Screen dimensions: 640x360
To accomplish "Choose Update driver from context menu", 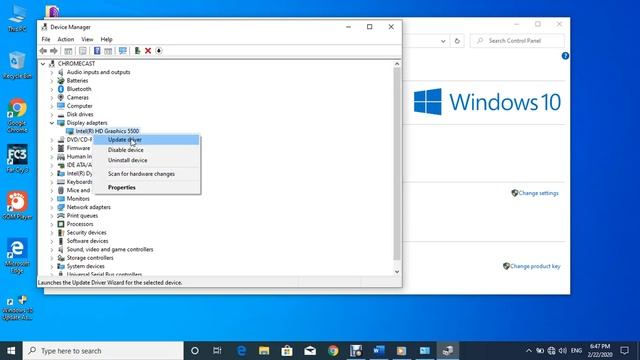I will pyautogui.click(x=147, y=140).
